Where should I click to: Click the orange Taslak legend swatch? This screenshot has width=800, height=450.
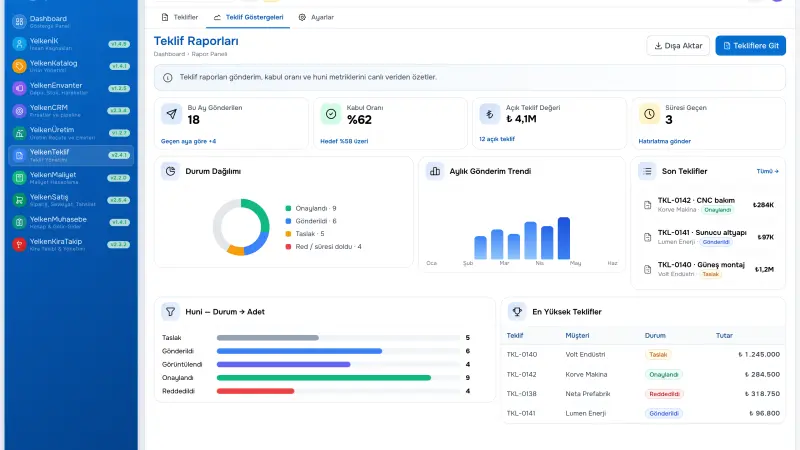click(288, 234)
